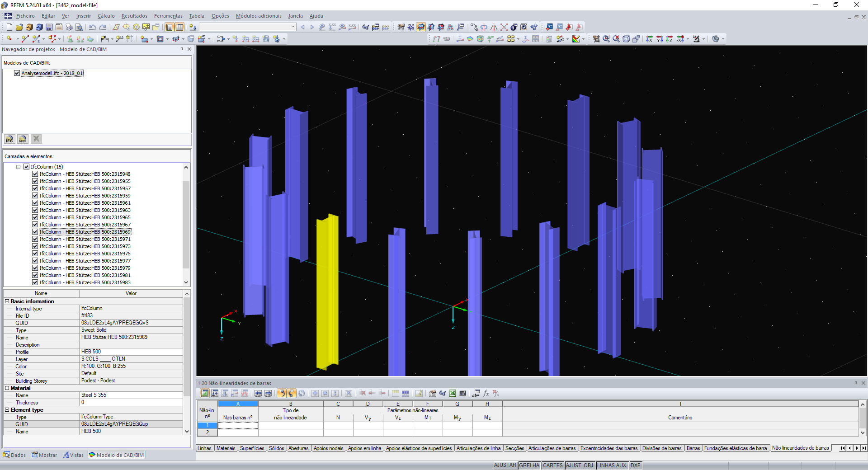
Task: Open the Módulos adicionais menu
Action: pos(259,16)
